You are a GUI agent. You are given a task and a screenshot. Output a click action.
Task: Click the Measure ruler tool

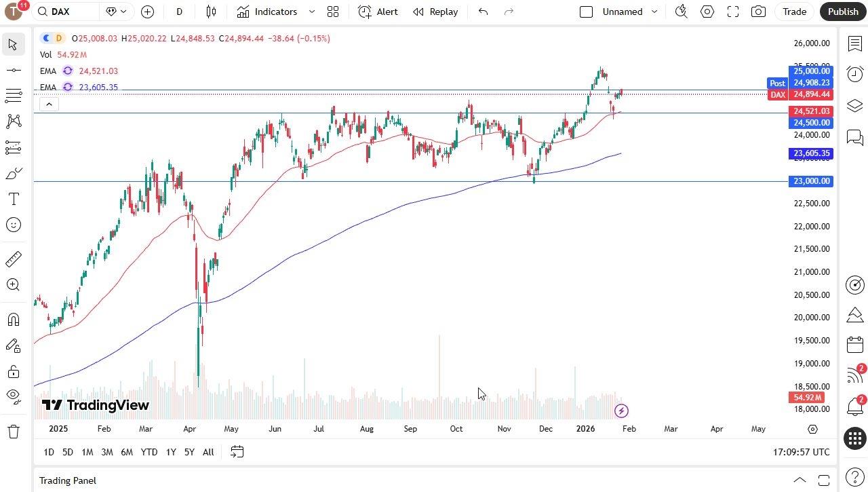pyautogui.click(x=13, y=259)
